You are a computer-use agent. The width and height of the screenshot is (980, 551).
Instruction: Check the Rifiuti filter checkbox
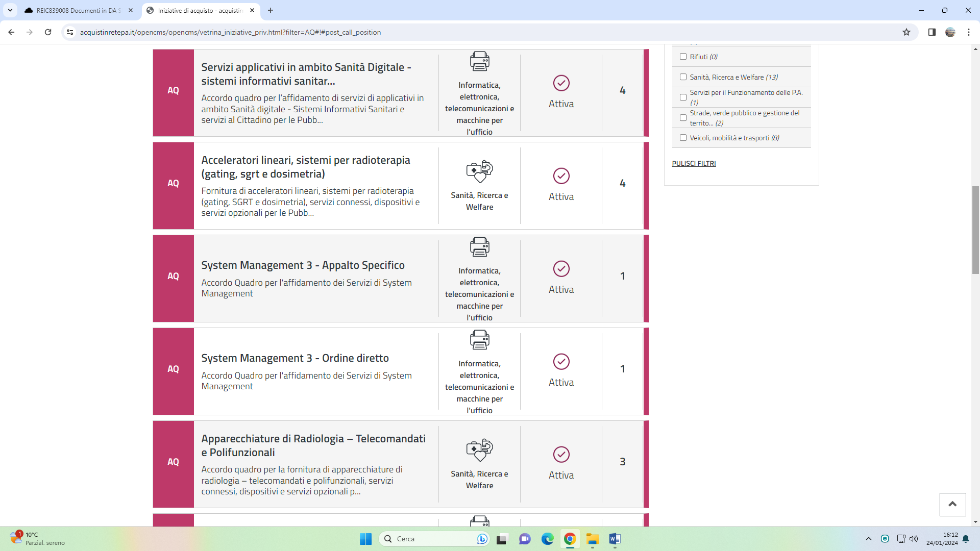(683, 57)
